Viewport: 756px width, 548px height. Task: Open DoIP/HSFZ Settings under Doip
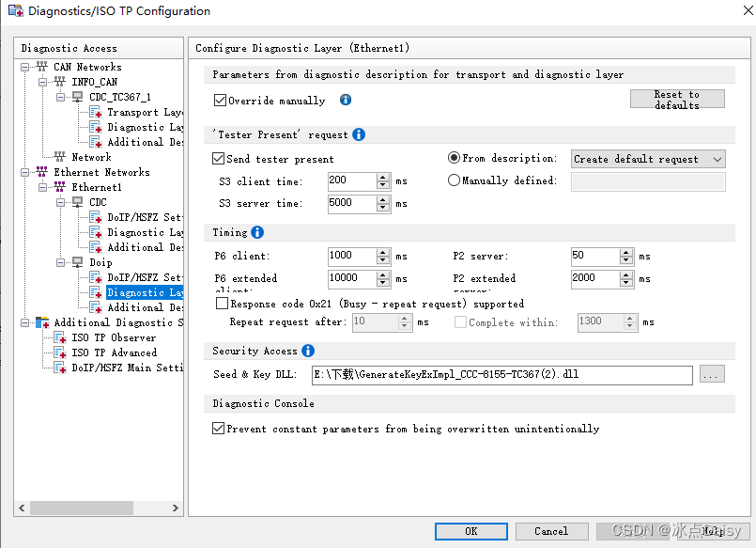[x=135, y=277]
